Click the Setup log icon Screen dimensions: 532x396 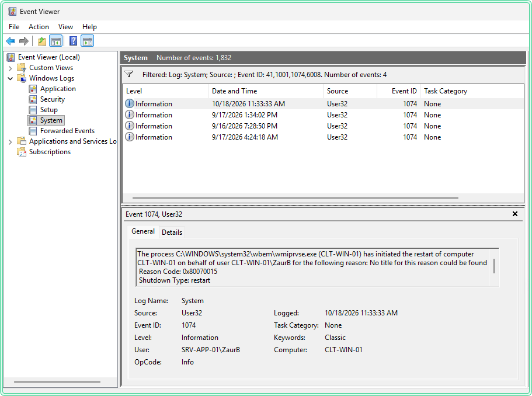click(x=33, y=110)
